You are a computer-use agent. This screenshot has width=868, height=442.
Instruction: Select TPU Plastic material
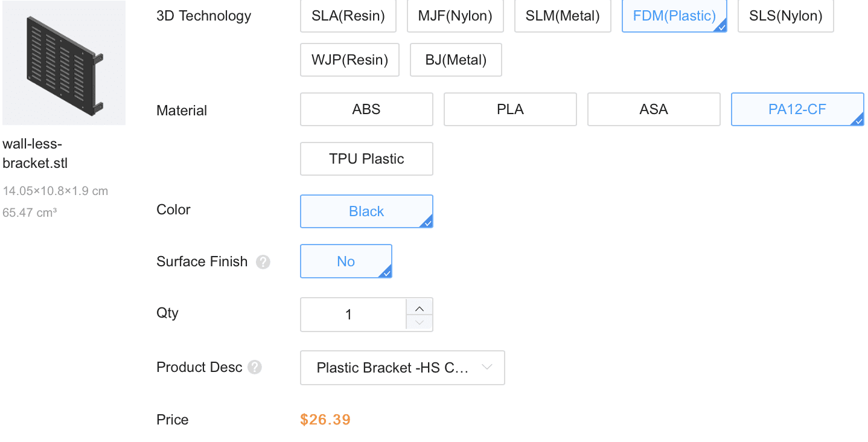point(366,159)
